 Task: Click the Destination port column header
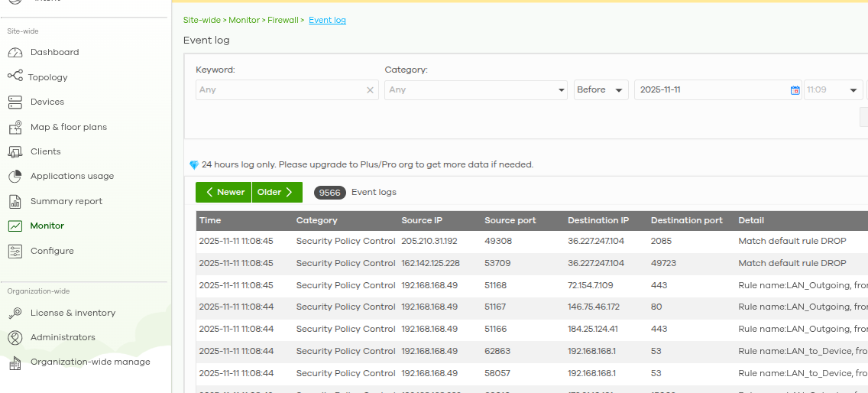click(x=686, y=221)
